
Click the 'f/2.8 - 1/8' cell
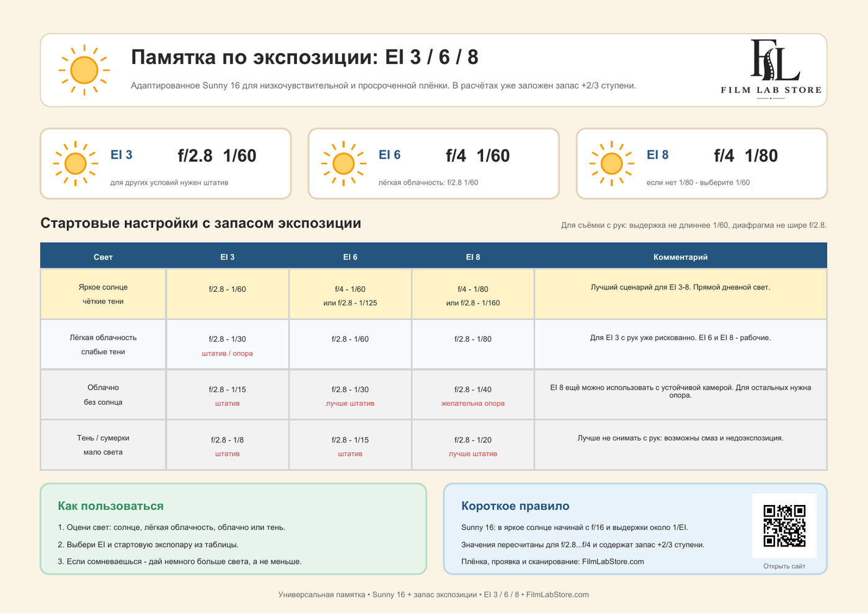[228, 445]
